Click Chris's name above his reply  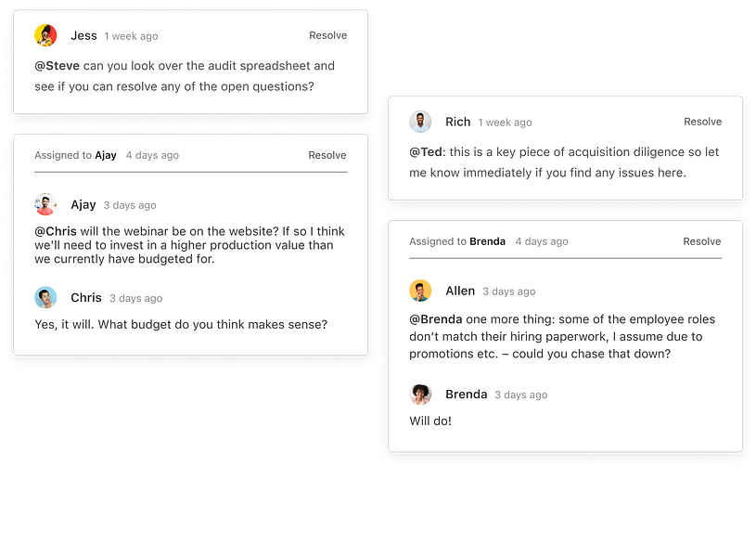[86, 298]
